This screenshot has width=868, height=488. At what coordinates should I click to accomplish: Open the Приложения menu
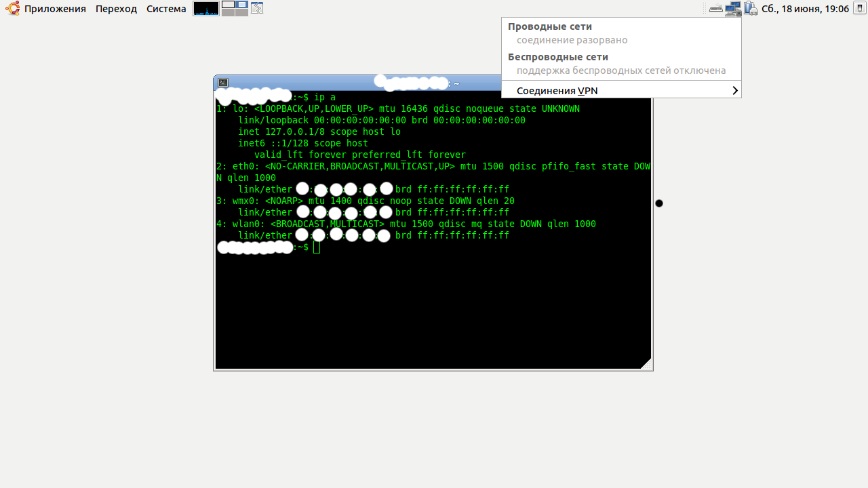coord(55,9)
